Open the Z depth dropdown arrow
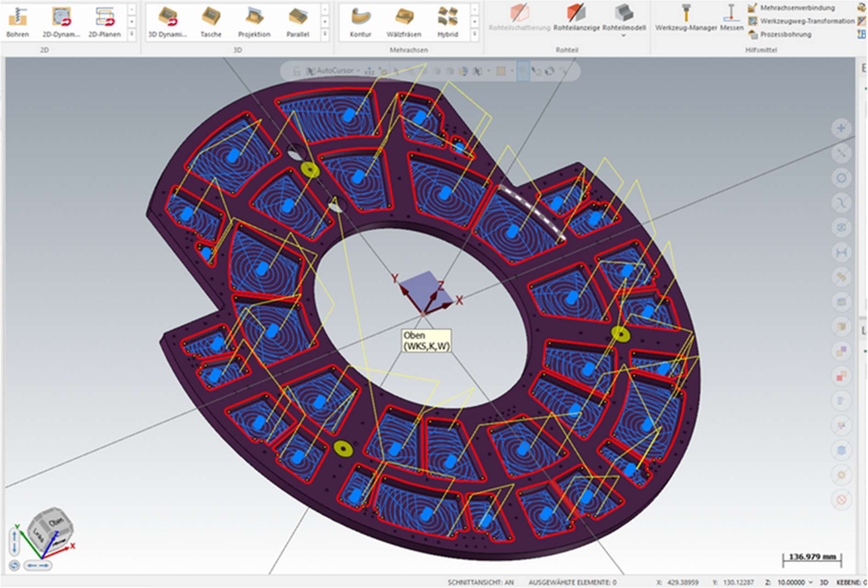 tap(811, 582)
